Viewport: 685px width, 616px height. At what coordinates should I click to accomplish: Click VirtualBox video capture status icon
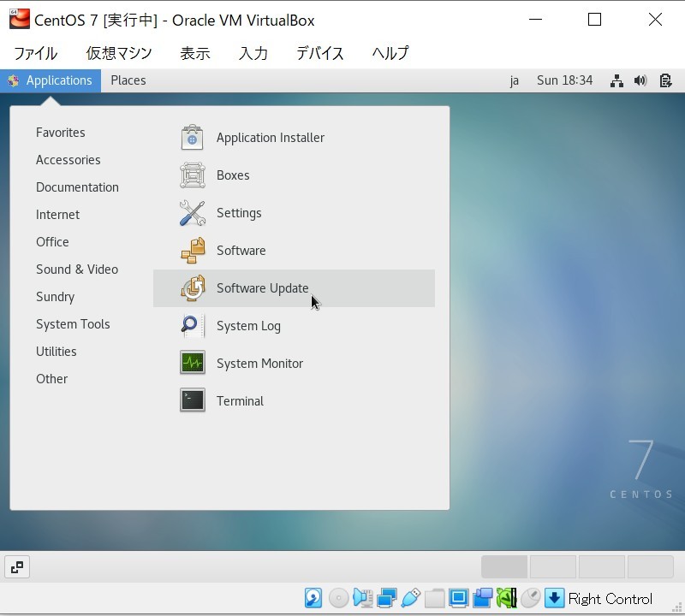point(483,598)
